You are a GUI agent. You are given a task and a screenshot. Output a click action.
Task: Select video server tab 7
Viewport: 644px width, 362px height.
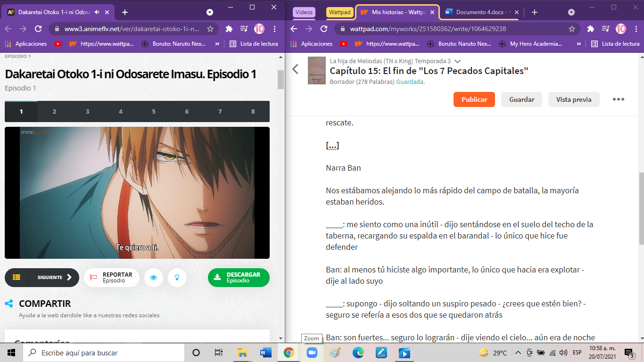(x=220, y=112)
